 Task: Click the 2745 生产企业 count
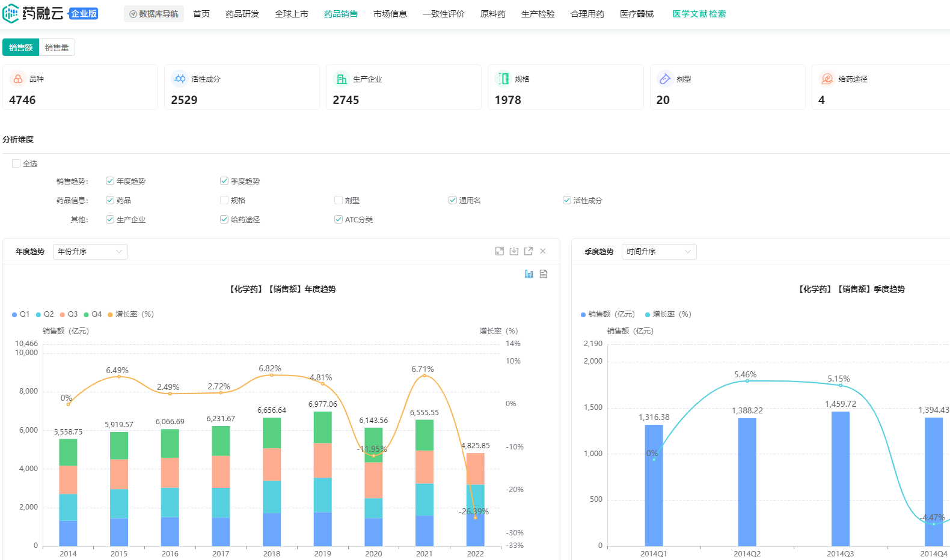click(x=346, y=100)
